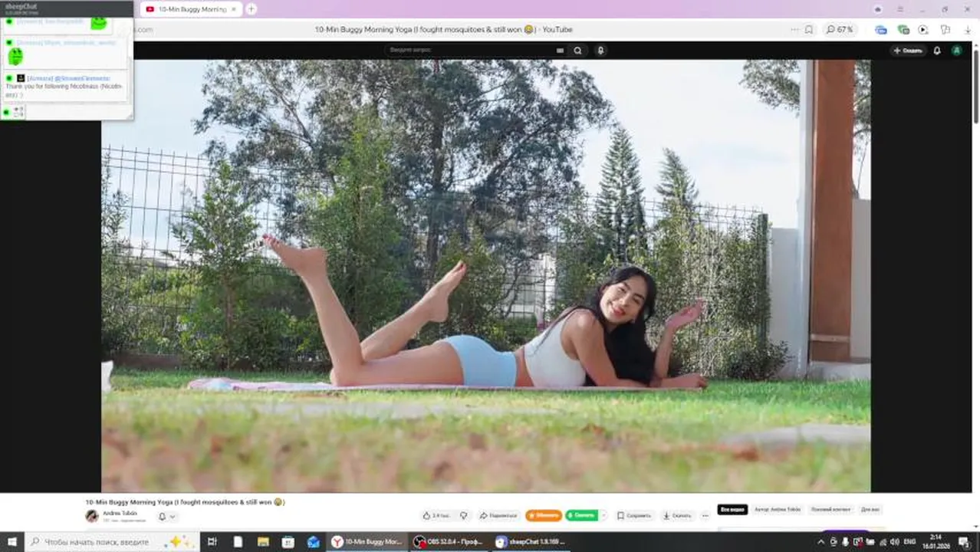This screenshot has height=552, width=980.
Task: Click the page title in the address bar
Action: point(443,29)
